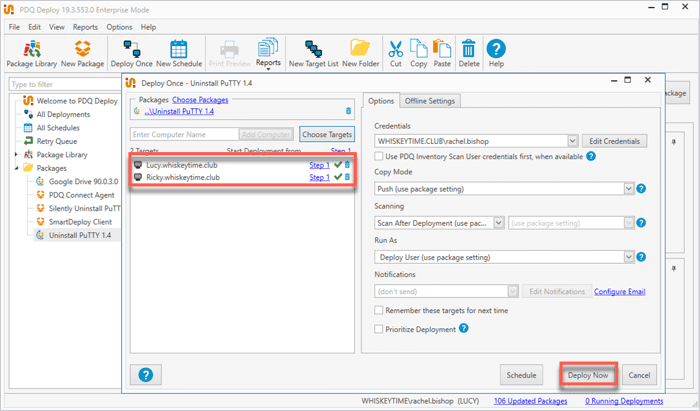Viewport: 700px width, 411px height.
Task: Click the pin icon in upper background panel
Action: [674, 142]
